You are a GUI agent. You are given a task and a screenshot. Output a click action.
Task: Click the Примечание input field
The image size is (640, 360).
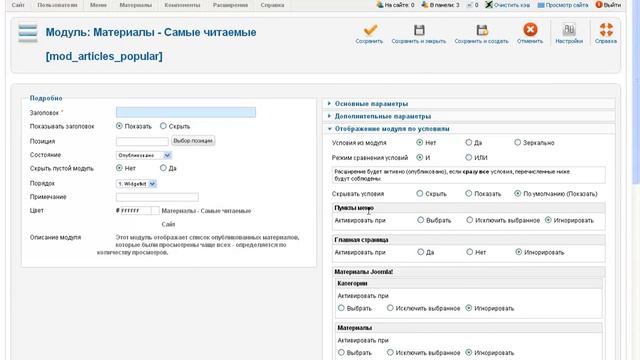pos(157,197)
